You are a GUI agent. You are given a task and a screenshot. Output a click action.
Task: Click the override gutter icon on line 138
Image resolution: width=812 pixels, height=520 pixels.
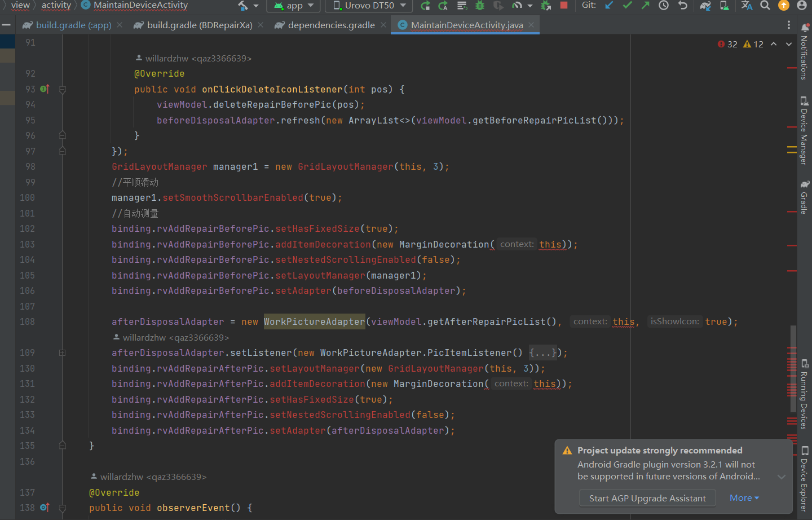[x=45, y=508]
